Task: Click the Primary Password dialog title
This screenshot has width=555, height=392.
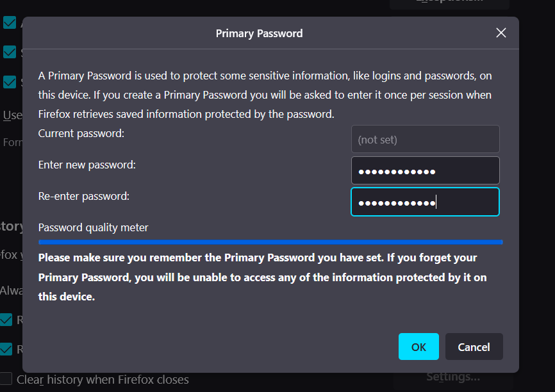Action: [x=259, y=33]
